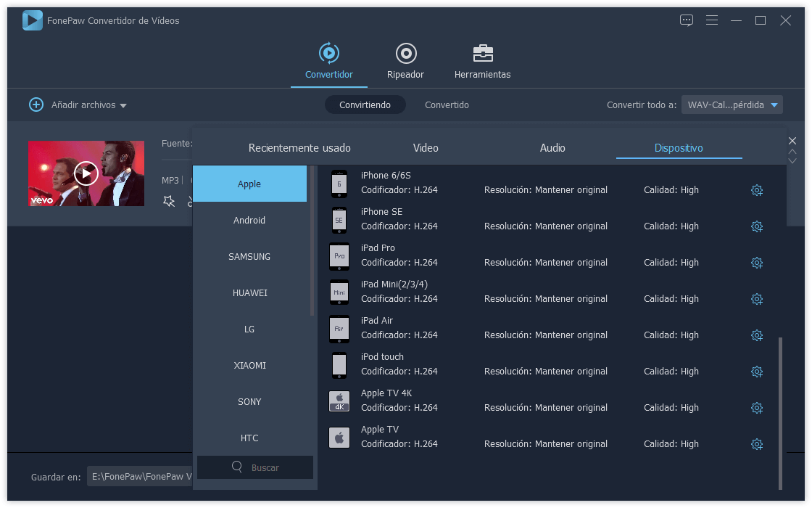This screenshot has width=812, height=508.
Task: Open the Convertidor section
Action: click(x=329, y=61)
